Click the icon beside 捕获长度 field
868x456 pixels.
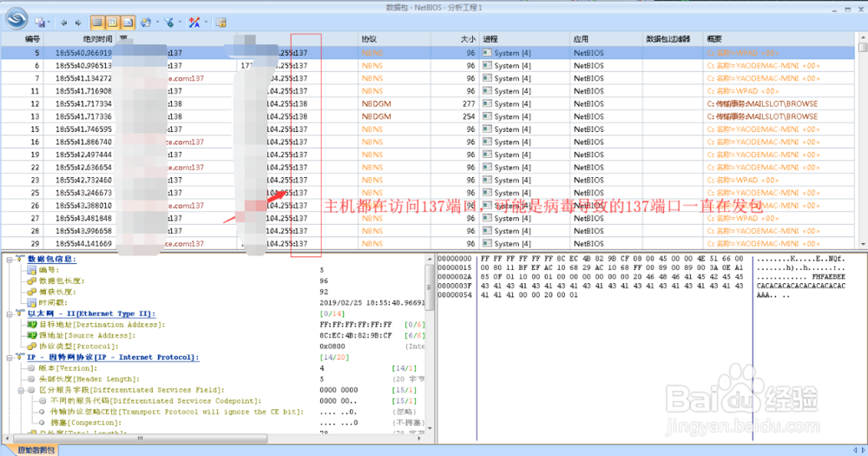pyautogui.click(x=31, y=292)
